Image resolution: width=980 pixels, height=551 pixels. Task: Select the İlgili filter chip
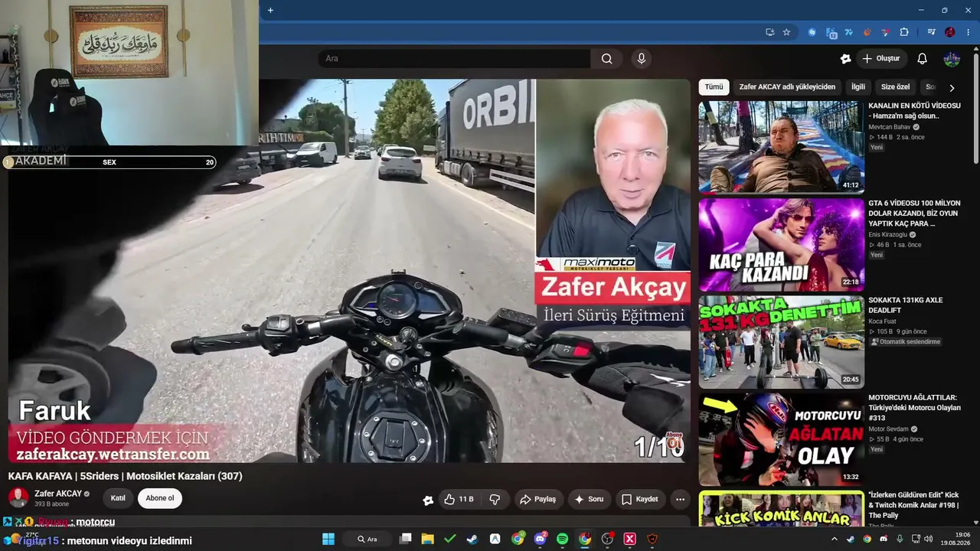(858, 87)
